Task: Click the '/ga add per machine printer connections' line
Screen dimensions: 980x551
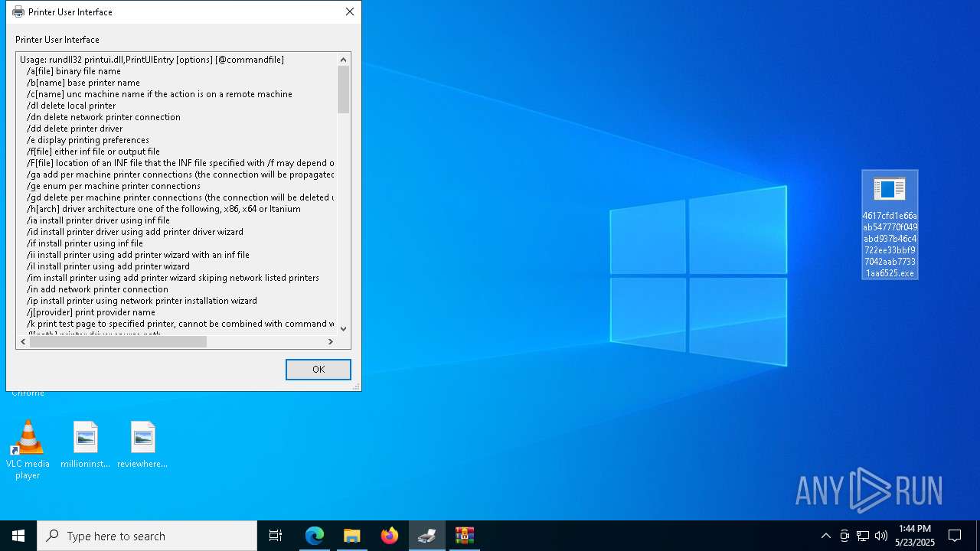Action: click(181, 174)
